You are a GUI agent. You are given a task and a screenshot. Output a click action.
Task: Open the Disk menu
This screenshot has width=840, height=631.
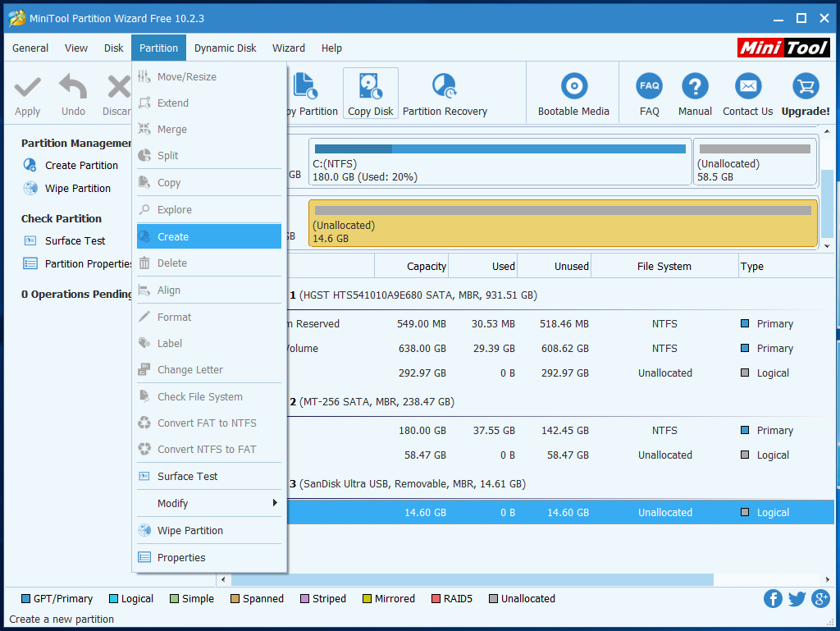pos(113,48)
